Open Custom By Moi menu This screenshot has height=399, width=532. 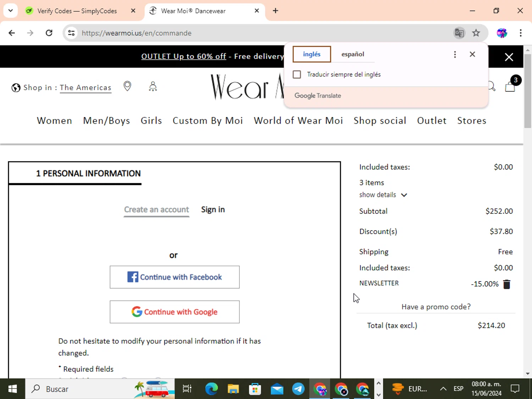(208, 121)
